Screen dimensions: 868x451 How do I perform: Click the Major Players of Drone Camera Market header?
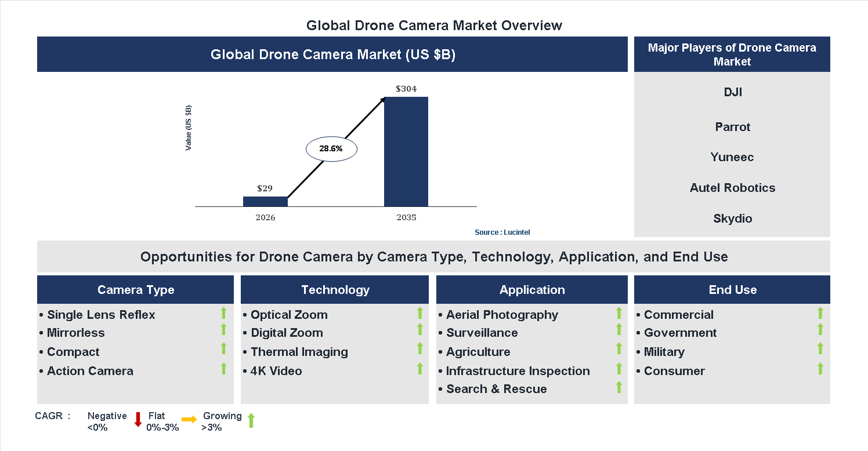click(x=732, y=54)
